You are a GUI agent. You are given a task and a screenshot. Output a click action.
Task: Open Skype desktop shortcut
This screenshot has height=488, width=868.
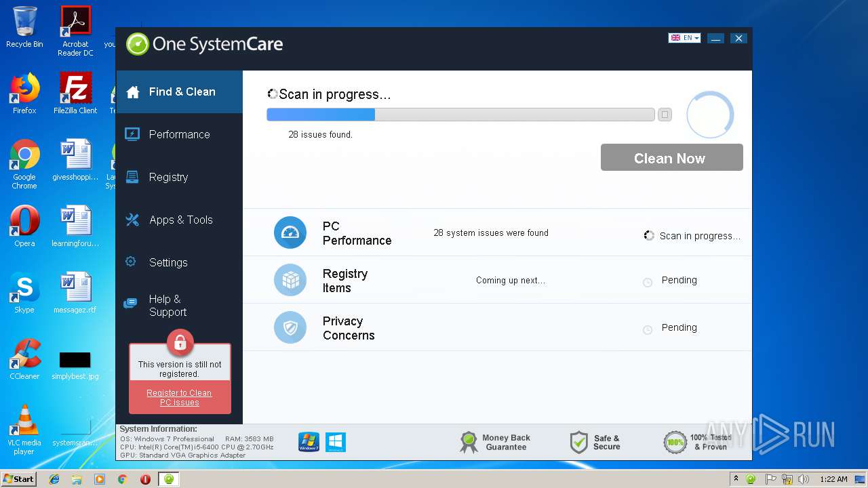pos(24,292)
